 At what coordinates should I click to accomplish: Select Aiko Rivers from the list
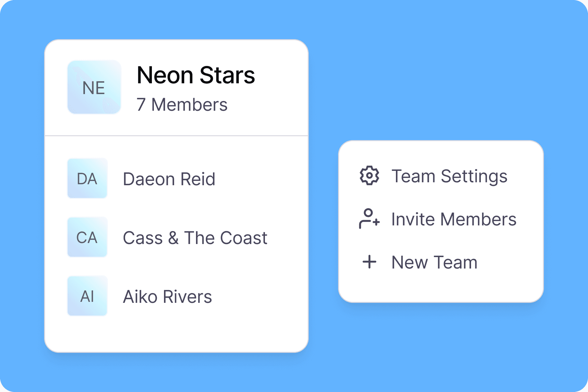pos(167,297)
